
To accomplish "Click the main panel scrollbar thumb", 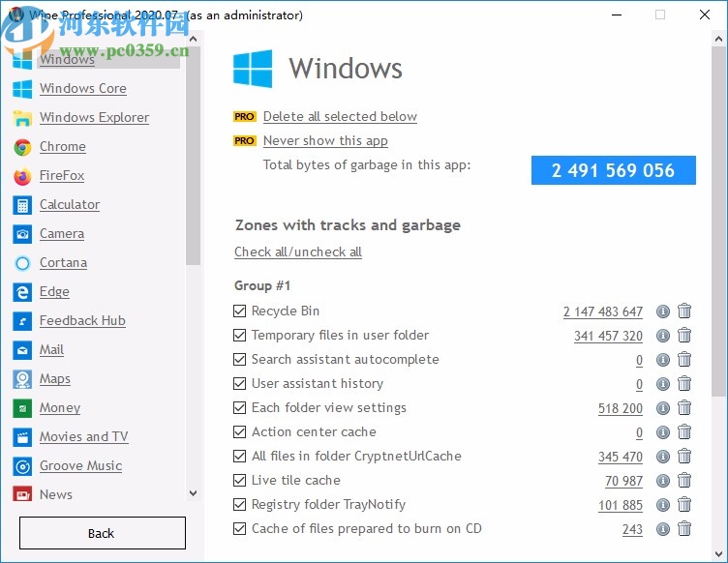I will pyautogui.click(x=718, y=222).
